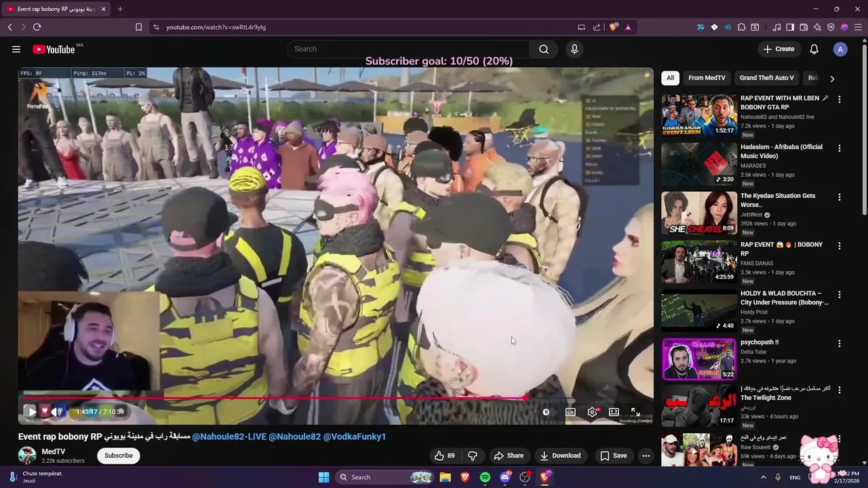The width and height of the screenshot is (868, 488).
Task: Open options for psychopath !! video
Action: [840, 344]
